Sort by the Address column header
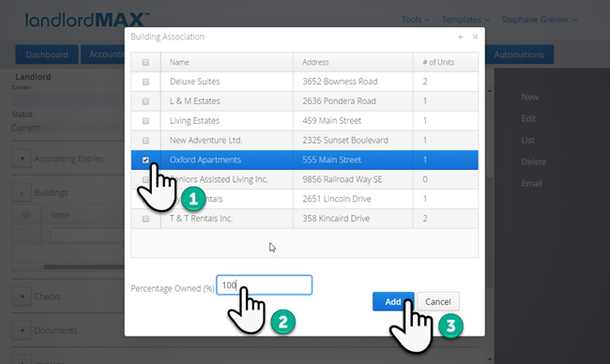 (x=353, y=62)
